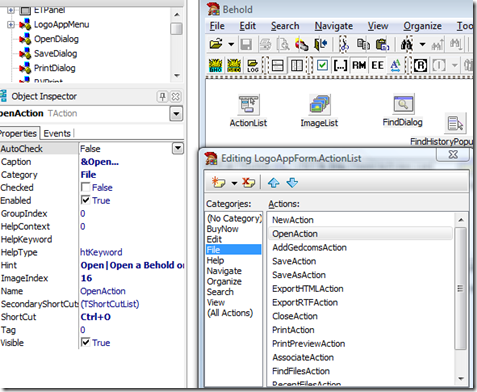The height and width of the screenshot is (392, 477).
Task: Toggle the Checked property checkbox
Action: 86,187
